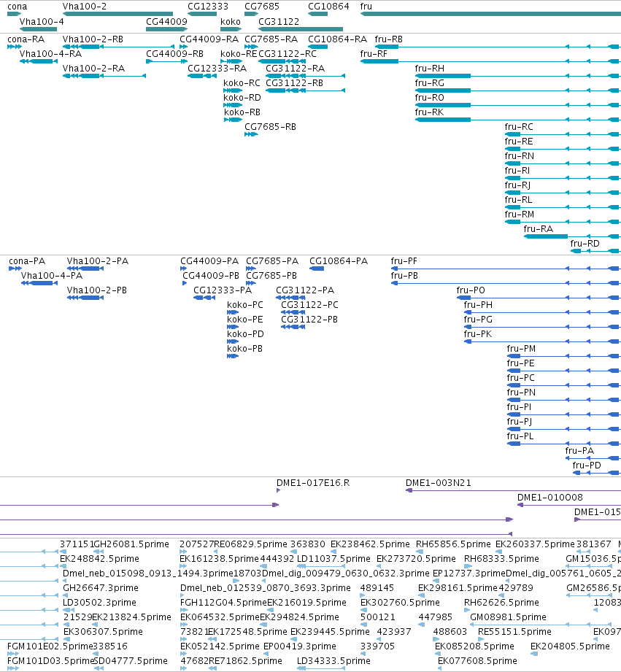Click the Vha100-2 gene label

coord(85,7)
